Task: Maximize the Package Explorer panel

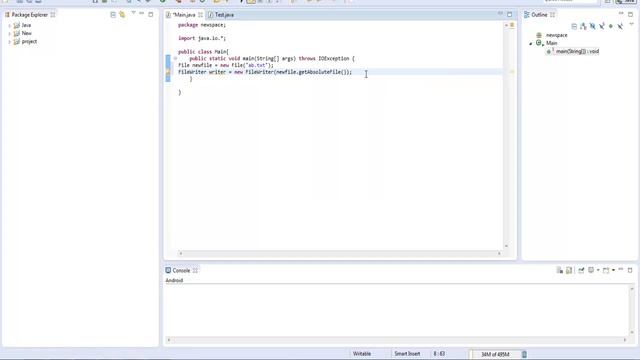Action: pyautogui.click(x=151, y=14)
